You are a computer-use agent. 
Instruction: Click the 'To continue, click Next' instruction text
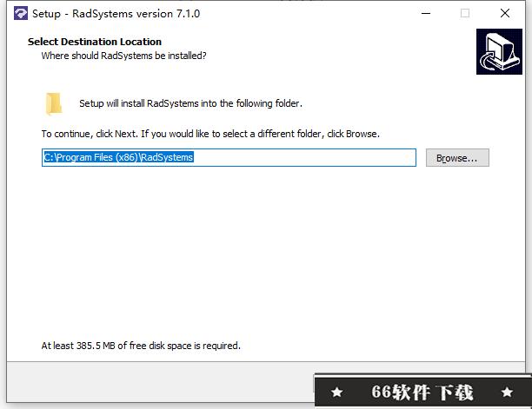[210, 134]
